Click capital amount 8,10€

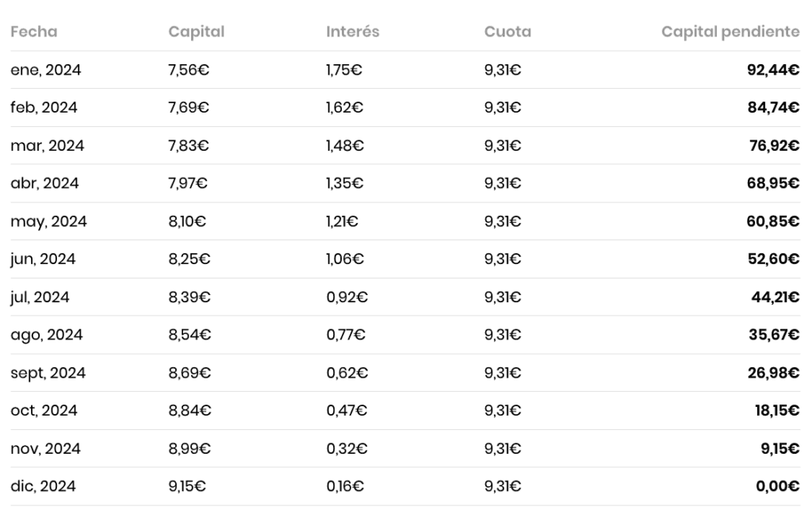pos(187,221)
